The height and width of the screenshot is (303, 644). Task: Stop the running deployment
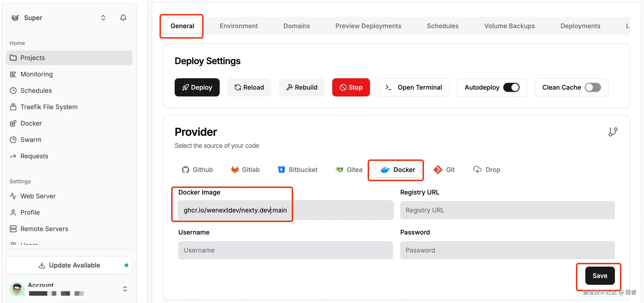tap(351, 87)
